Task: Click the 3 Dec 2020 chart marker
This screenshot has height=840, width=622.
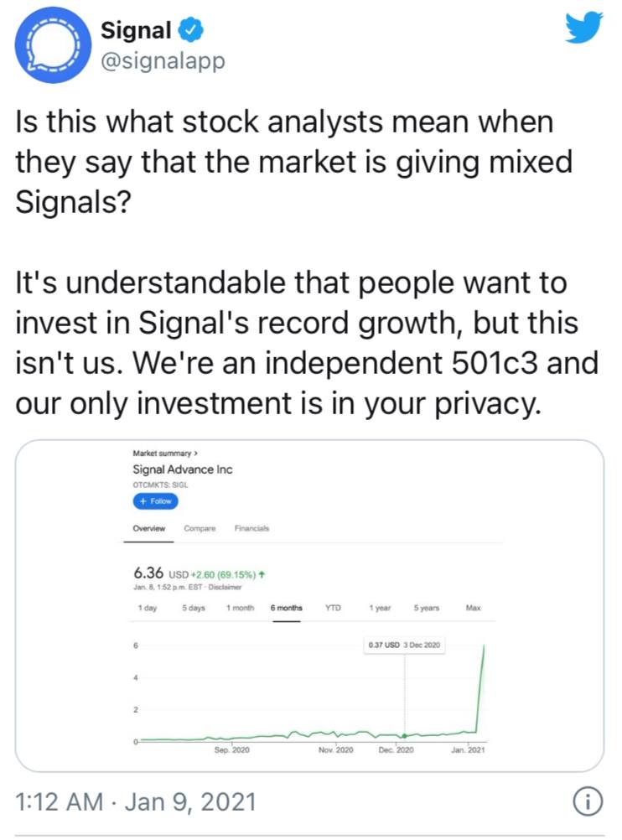Action: [405, 735]
